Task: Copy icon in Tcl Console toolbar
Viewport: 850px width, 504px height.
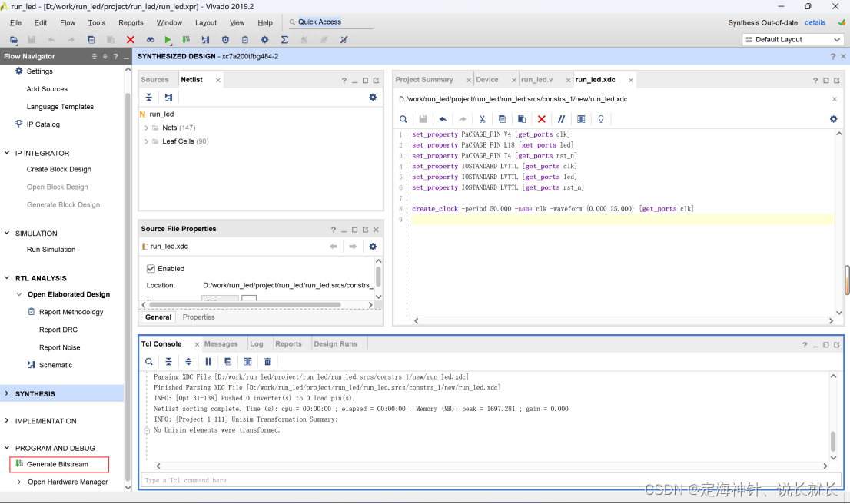Action: pos(227,361)
